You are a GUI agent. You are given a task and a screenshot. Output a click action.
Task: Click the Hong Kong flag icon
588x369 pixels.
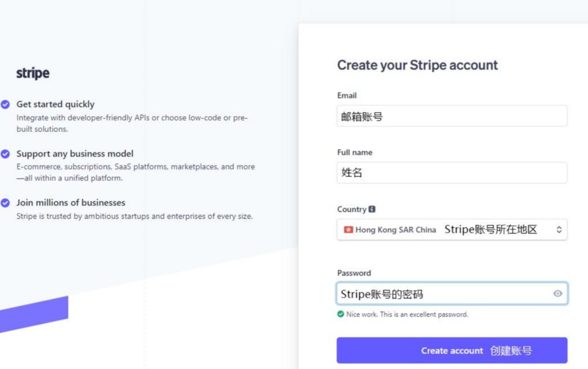(349, 229)
